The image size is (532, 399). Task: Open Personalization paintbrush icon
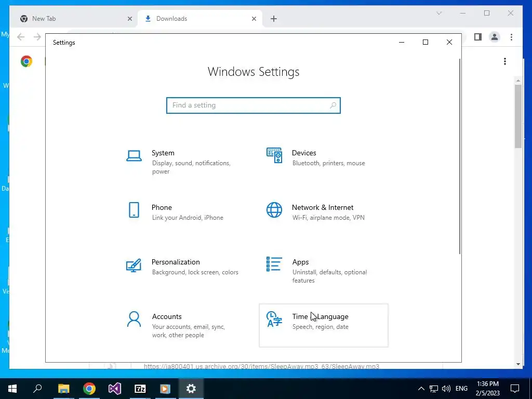click(x=134, y=265)
